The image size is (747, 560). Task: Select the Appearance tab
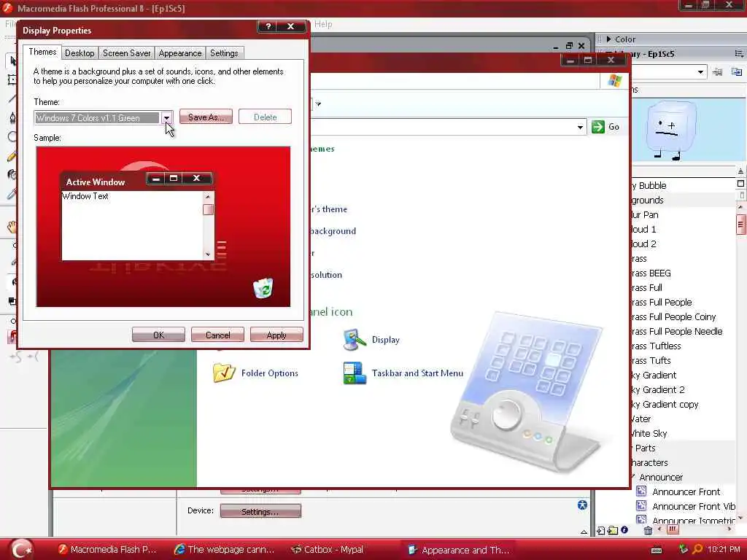(x=180, y=53)
